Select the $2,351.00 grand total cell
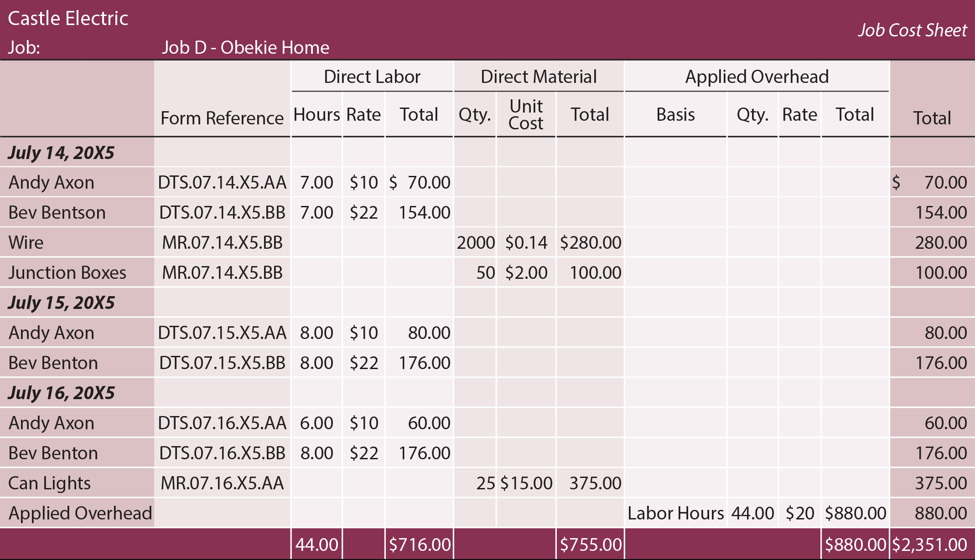The height and width of the screenshot is (560, 975). 931,544
